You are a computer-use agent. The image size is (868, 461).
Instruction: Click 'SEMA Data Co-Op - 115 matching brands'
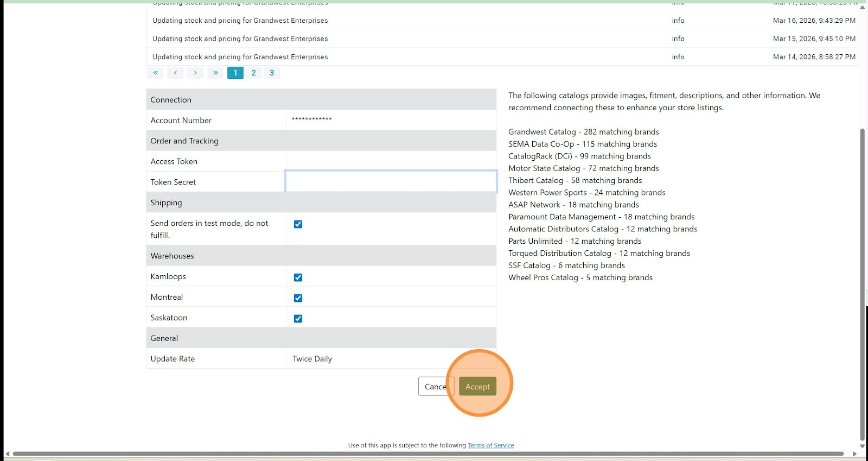tap(583, 144)
